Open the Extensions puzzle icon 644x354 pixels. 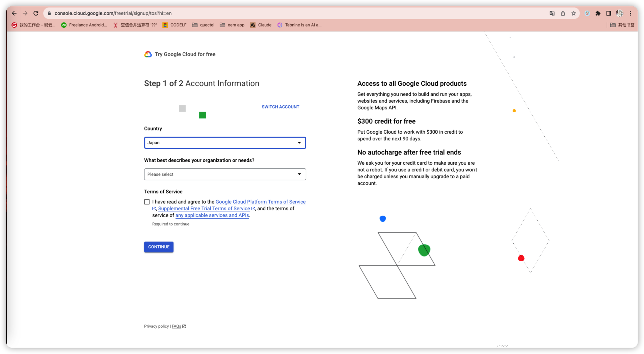tap(598, 13)
